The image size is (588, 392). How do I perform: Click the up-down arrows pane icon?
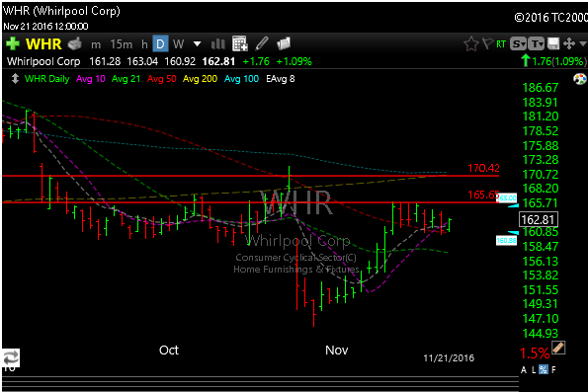[15, 79]
